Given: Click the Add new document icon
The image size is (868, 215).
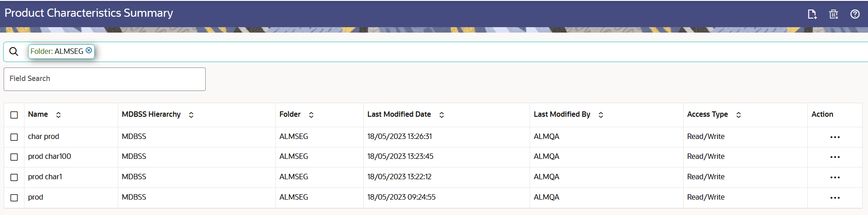Looking at the screenshot, I should (812, 14).
